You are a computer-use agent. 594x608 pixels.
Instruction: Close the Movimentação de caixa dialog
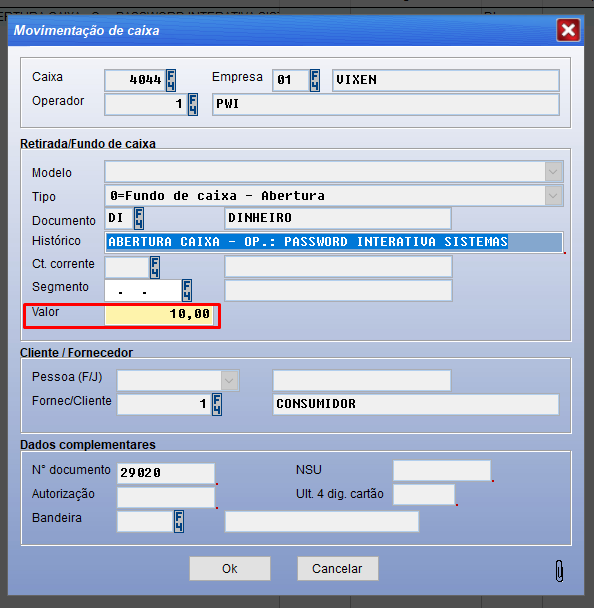coord(568,30)
